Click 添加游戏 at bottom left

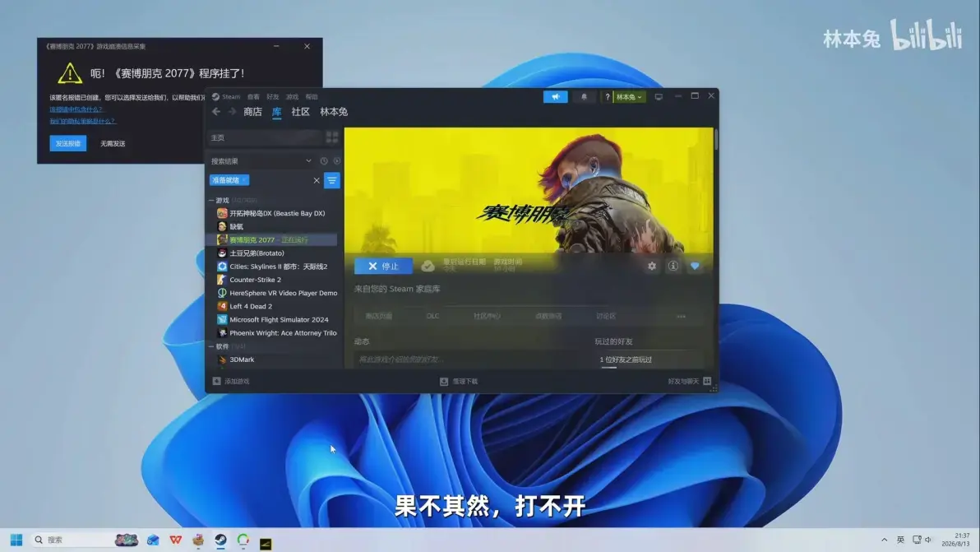coord(237,382)
